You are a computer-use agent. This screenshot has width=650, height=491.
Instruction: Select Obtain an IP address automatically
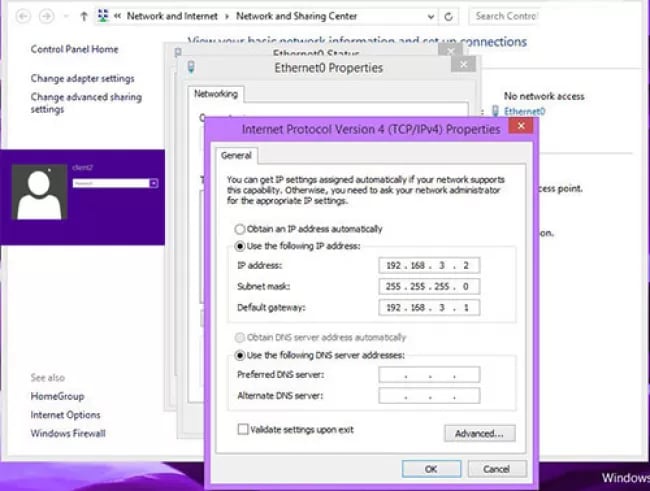tap(240, 229)
